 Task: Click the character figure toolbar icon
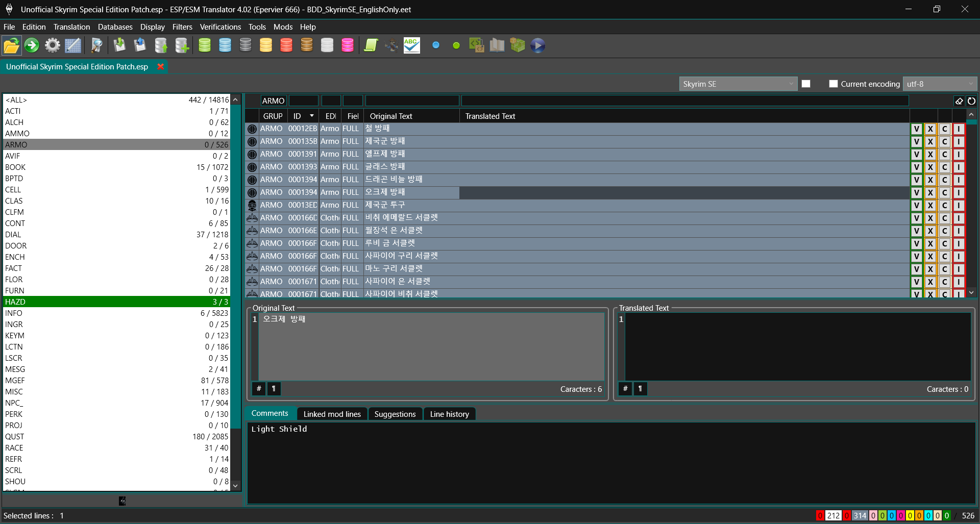pos(391,45)
